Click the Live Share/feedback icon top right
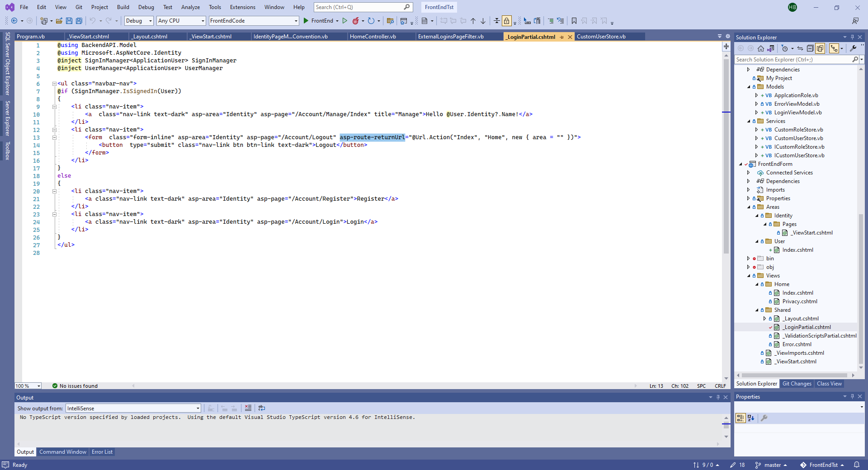This screenshot has width=868, height=470. coord(855,21)
